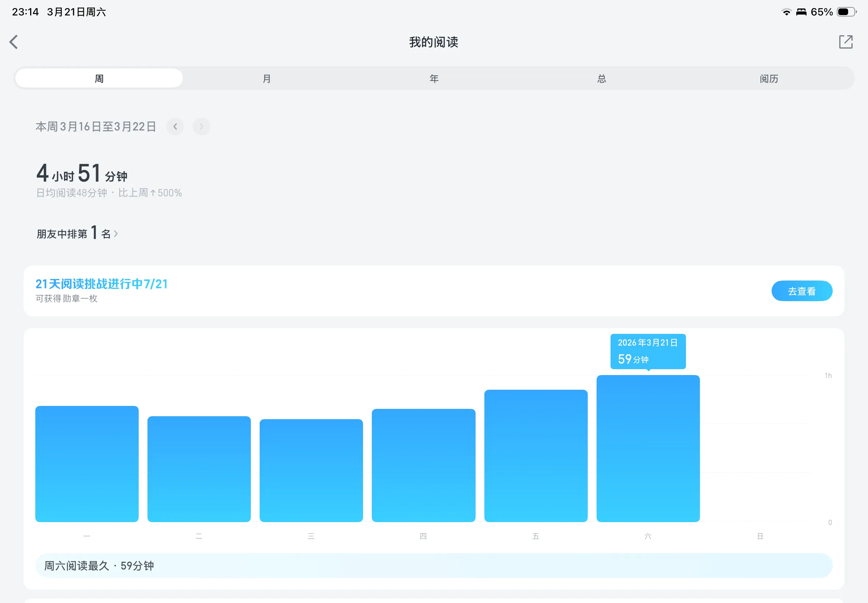Select Friday's reading bar

coord(536,456)
